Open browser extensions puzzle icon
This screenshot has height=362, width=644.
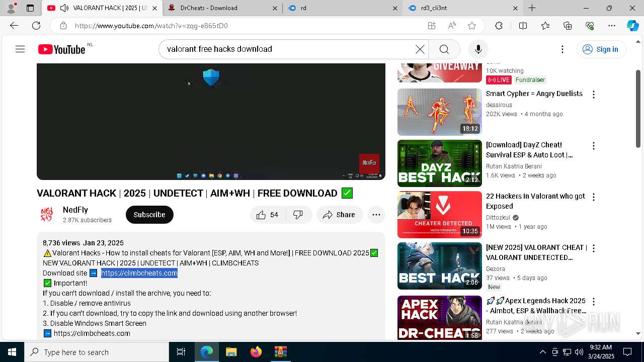click(x=499, y=26)
